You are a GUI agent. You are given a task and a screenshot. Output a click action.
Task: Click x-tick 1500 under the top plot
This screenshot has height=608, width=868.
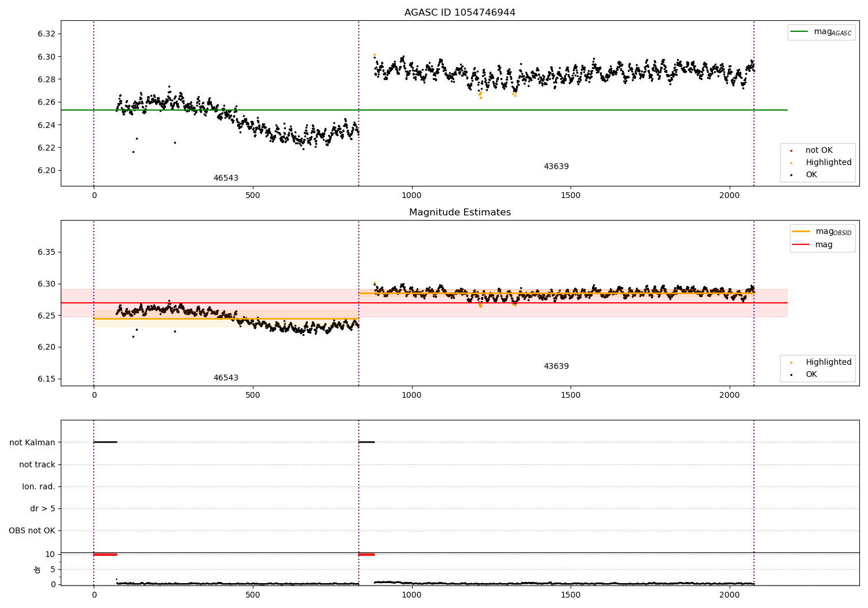[x=571, y=196]
